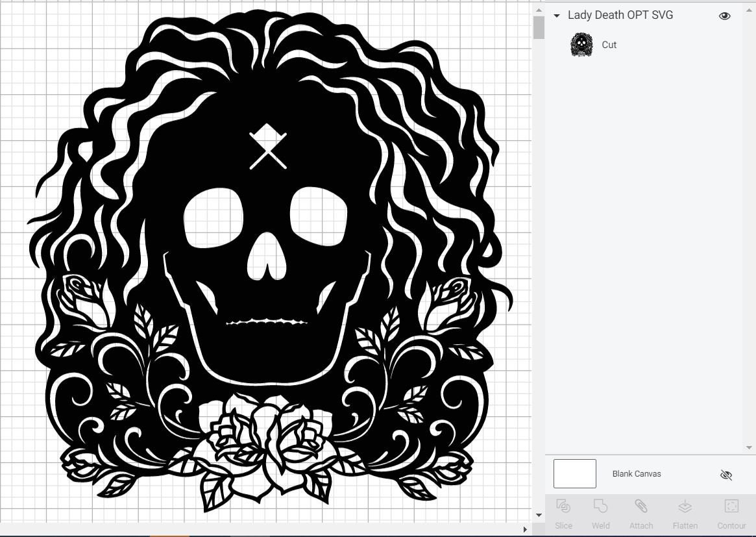Select the Flatten tool
Viewport: 756px width, 537px height.
(x=685, y=513)
